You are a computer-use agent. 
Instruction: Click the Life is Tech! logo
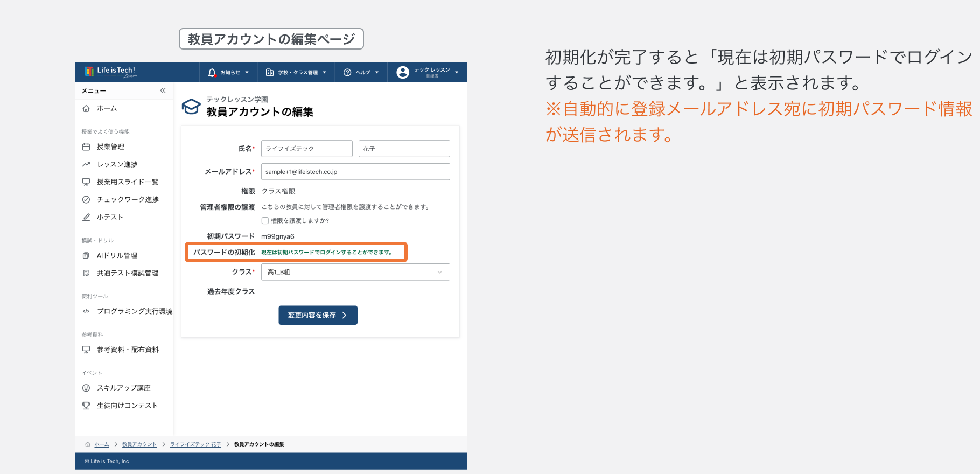[x=111, y=72]
